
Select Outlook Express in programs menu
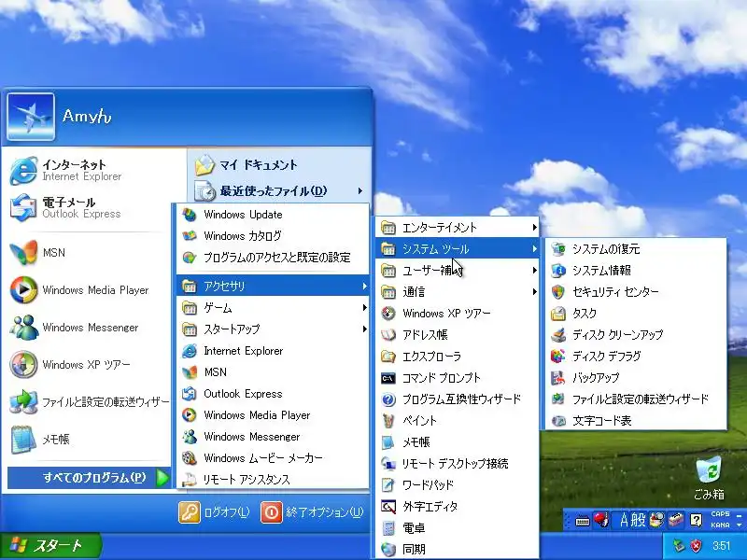(273, 394)
